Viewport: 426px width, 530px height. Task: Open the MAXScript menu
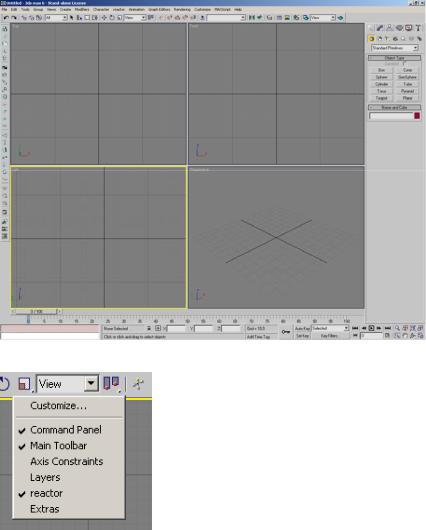(x=222, y=9)
